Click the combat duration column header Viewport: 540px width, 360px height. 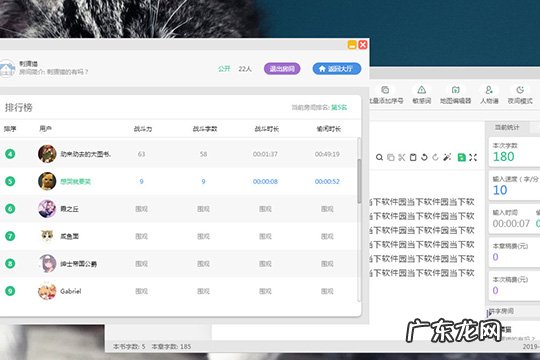[x=267, y=129]
